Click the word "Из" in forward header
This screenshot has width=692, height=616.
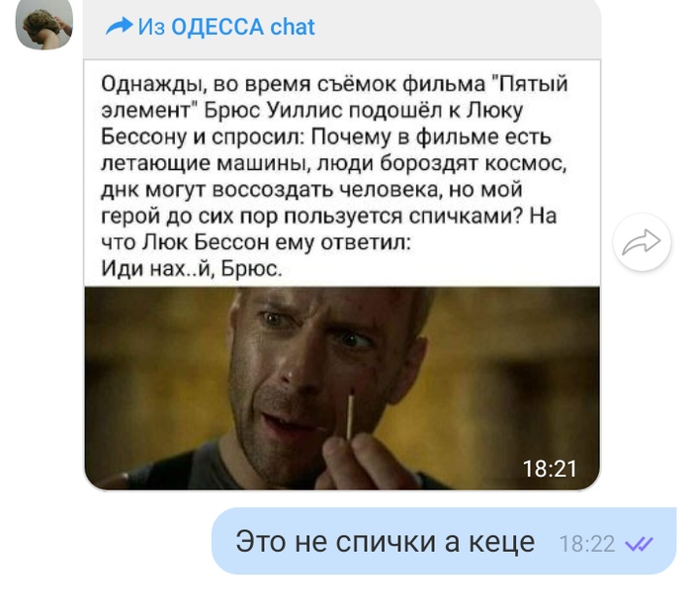pos(151,27)
